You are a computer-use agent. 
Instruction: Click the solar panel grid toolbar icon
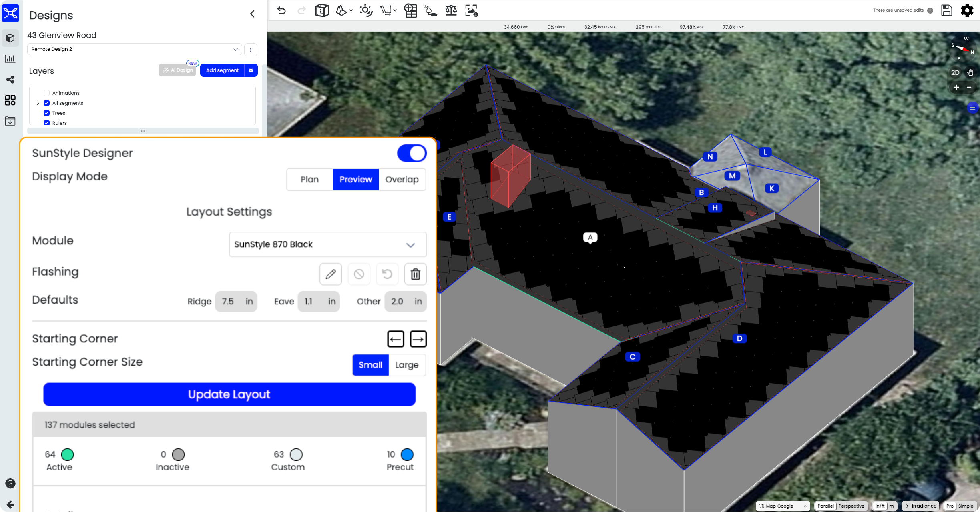pyautogui.click(x=410, y=10)
